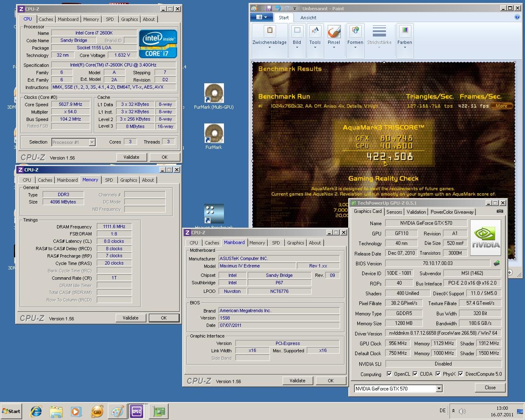
Task: Click the GPU-Z camera screenshot icon
Action: tap(500, 211)
